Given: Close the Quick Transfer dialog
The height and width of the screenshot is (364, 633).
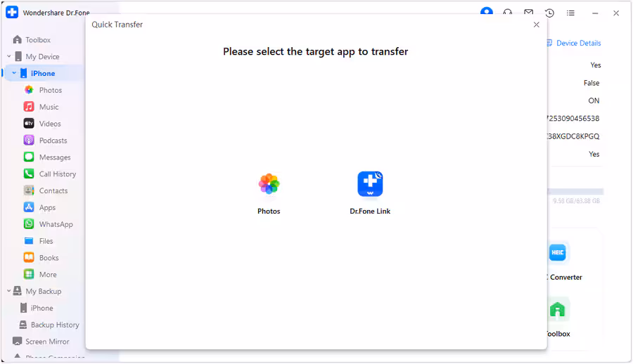Looking at the screenshot, I should (536, 25).
